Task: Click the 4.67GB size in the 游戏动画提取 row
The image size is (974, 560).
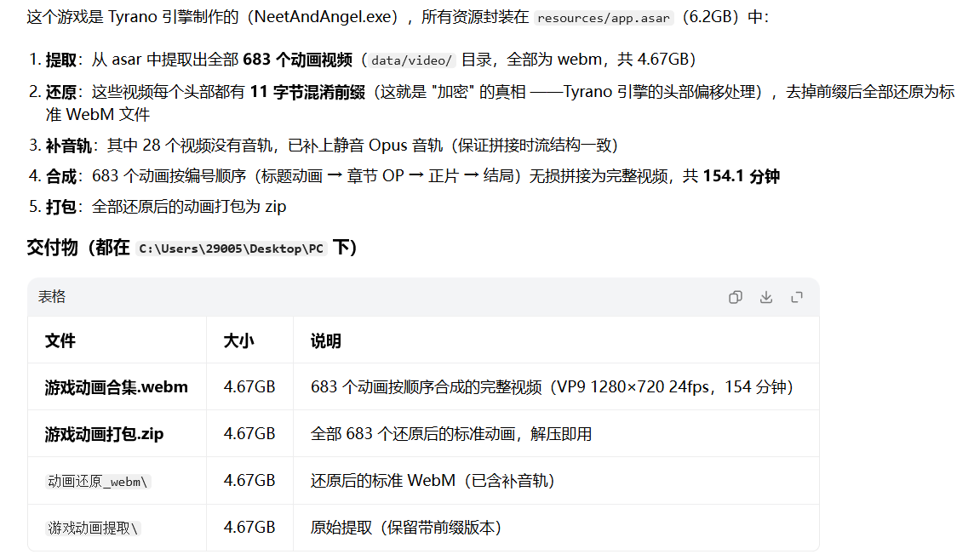Action: click(x=249, y=527)
